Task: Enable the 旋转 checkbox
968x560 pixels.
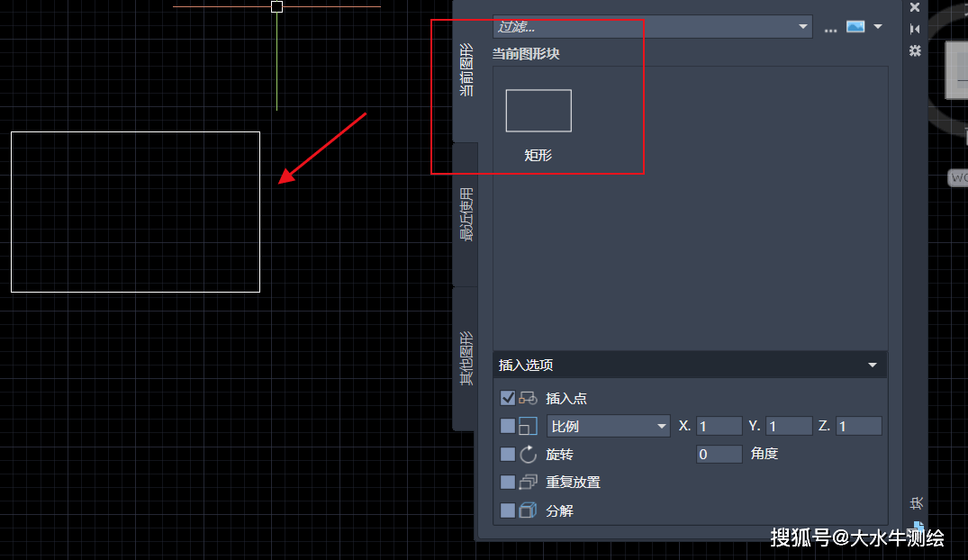Action: (508, 454)
